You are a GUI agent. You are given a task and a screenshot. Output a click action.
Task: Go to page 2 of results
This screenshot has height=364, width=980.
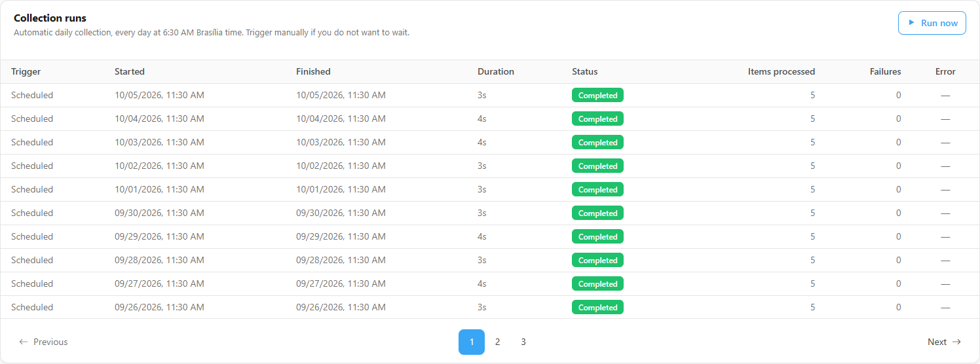[497, 342]
